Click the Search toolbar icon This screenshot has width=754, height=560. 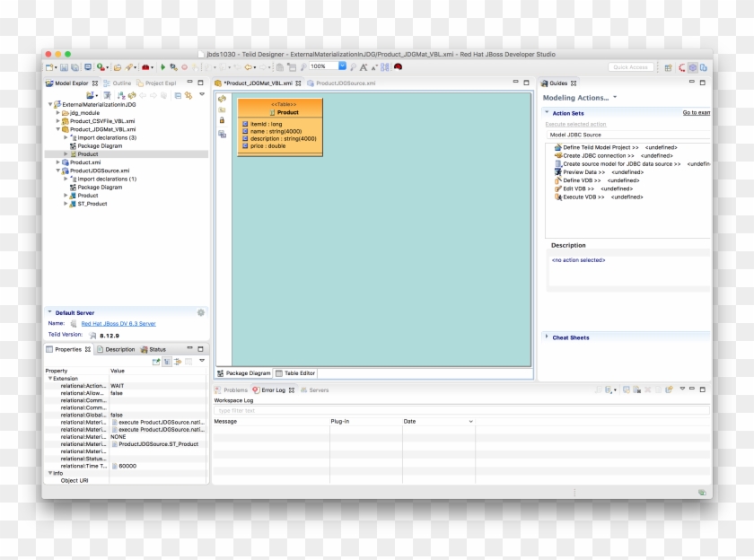(x=302, y=66)
